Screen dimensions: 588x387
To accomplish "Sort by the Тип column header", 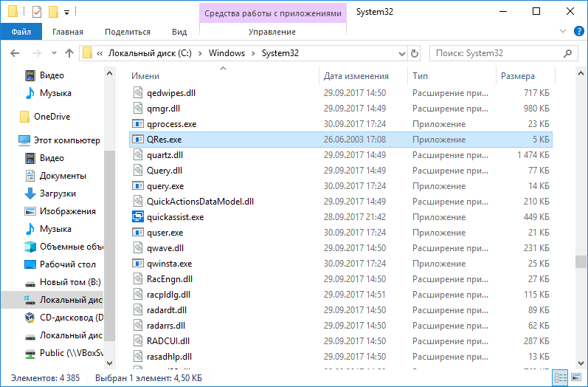I will [420, 76].
